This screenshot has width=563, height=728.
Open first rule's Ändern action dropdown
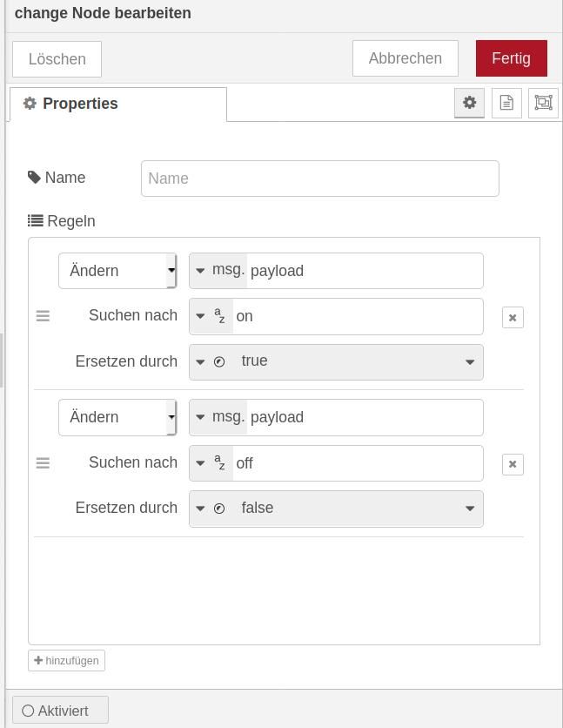pos(117,271)
